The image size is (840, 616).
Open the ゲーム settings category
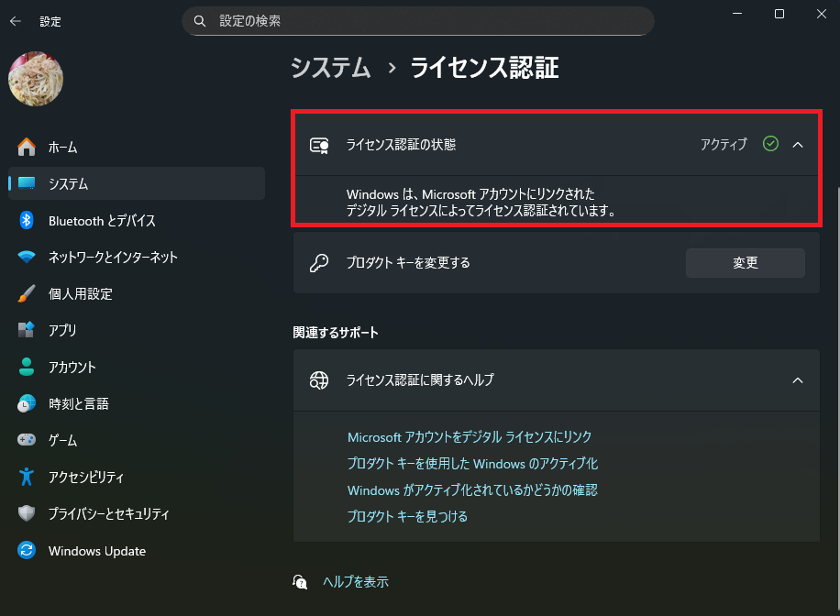click(62, 440)
